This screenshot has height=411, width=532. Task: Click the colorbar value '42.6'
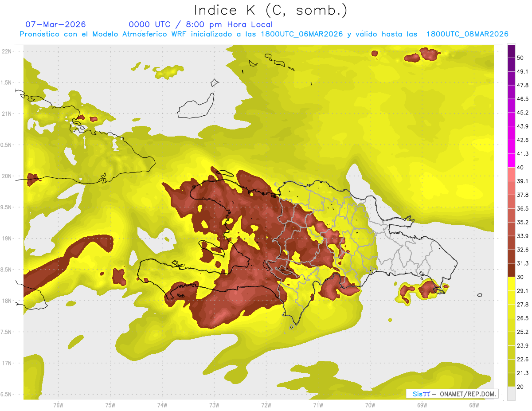pos(523,140)
